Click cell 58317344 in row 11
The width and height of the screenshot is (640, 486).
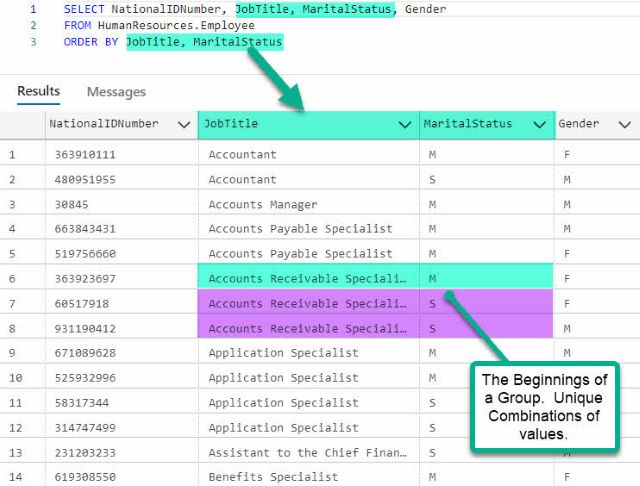coord(82,403)
